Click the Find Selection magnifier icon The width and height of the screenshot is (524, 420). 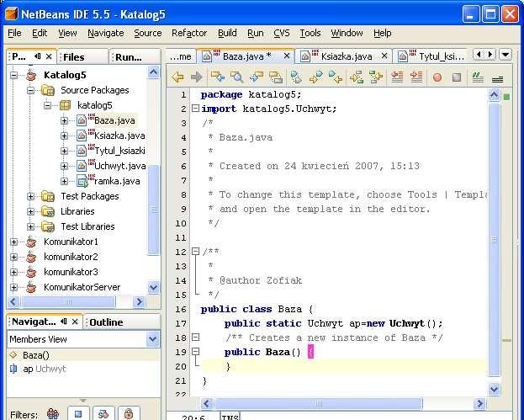236,77
